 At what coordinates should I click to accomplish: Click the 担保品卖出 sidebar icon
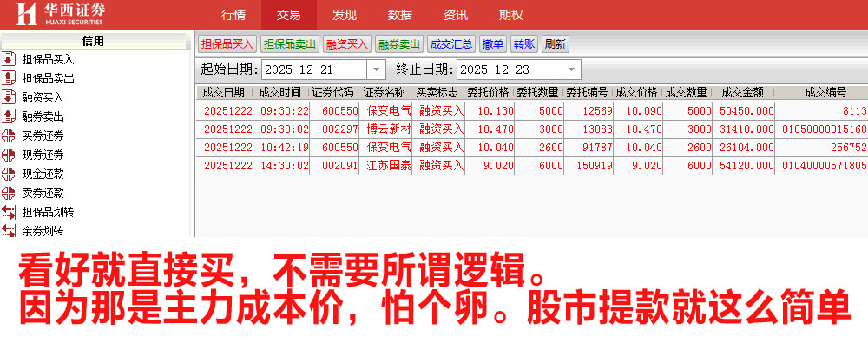tap(9, 78)
